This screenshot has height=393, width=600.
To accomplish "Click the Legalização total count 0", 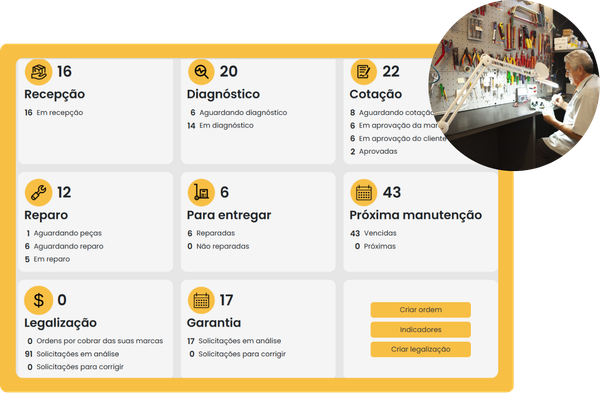I will click(x=62, y=300).
